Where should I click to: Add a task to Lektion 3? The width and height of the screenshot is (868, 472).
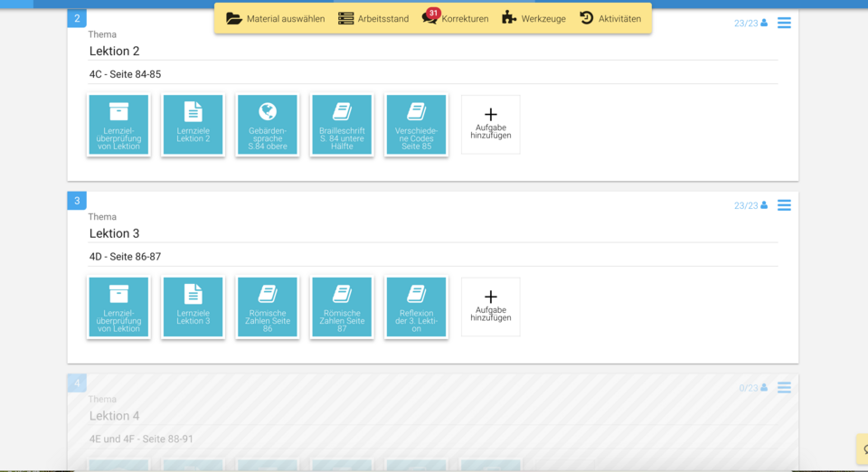coord(490,307)
